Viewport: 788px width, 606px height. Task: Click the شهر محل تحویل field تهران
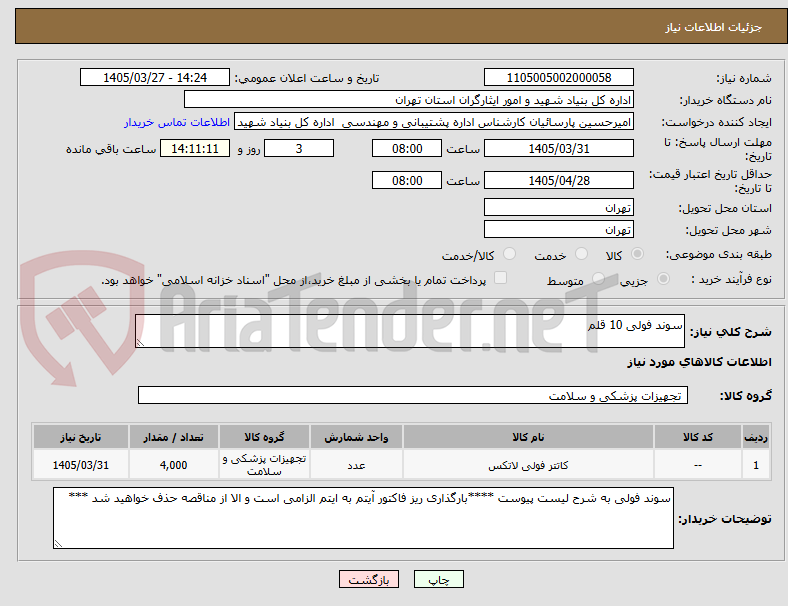558,230
